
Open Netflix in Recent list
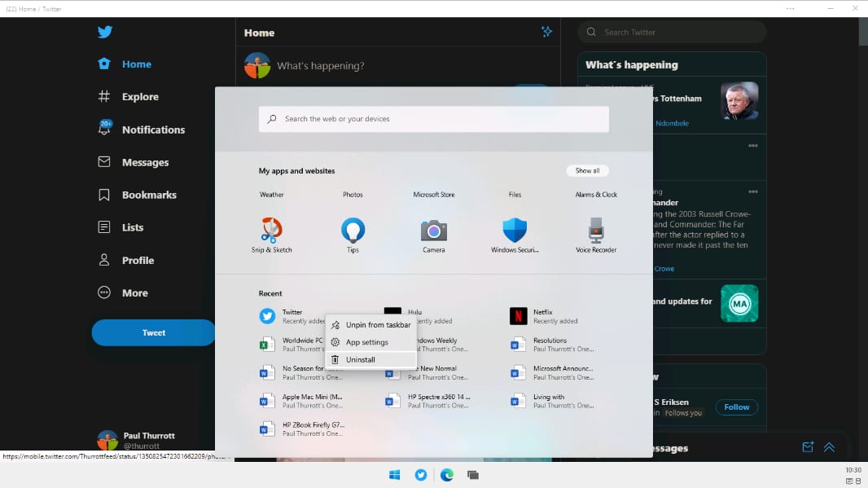pyautogui.click(x=544, y=316)
